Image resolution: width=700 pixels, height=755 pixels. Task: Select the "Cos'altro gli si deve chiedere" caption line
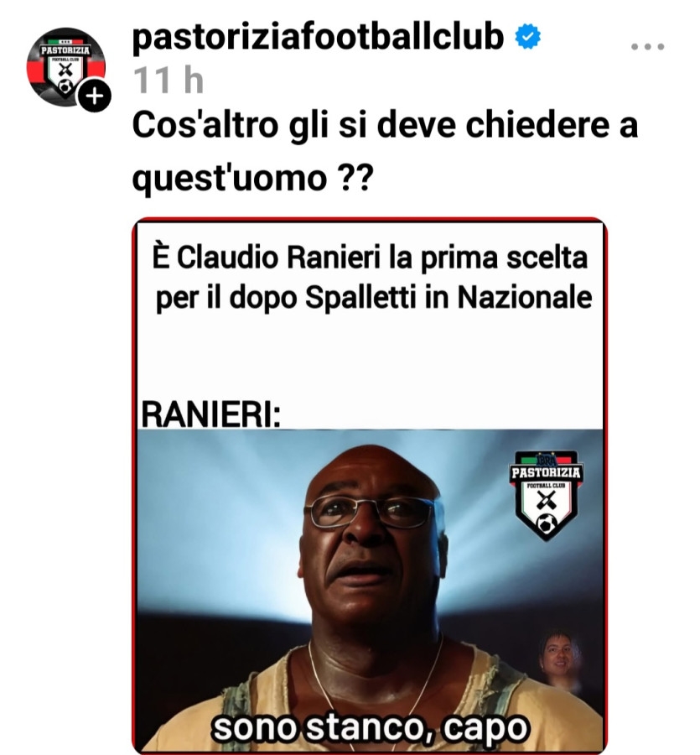(385, 125)
